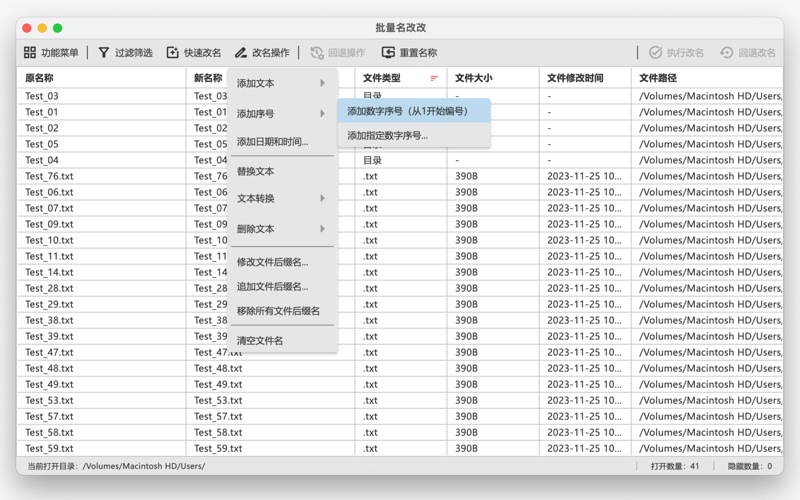Open 过滤筛选 funnel filter icon
The height and width of the screenshot is (500, 800).
coord(104,53)
